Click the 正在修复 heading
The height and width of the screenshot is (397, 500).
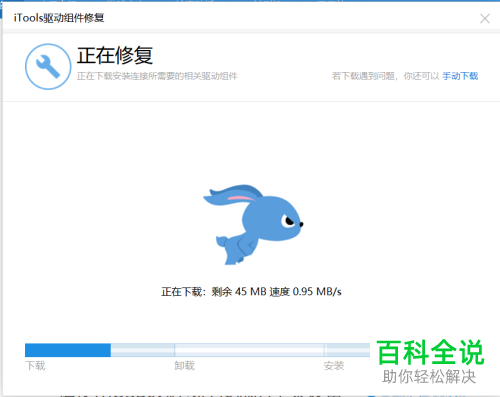115,55
